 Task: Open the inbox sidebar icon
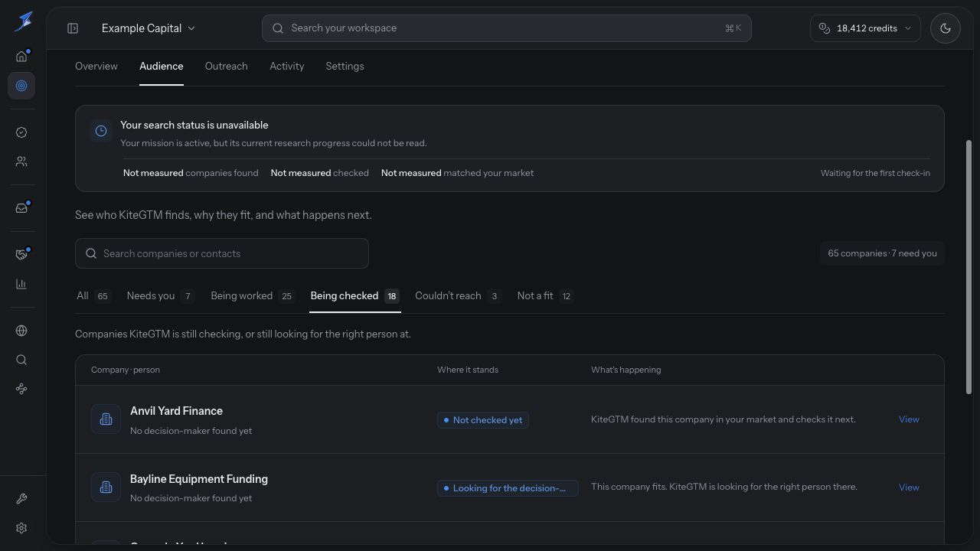[x=21, y=207]
